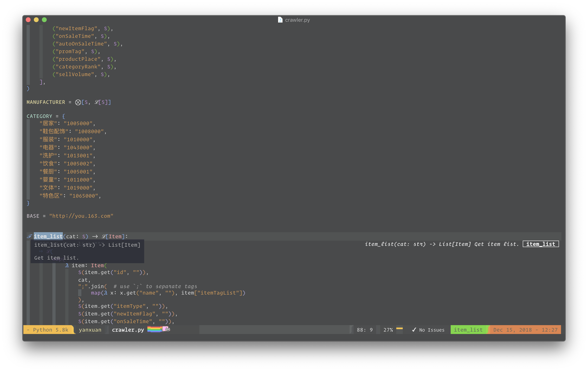Select the yanxuan project name in modeline
Viewport: 588px width, 371px height.
pos(90,330)
